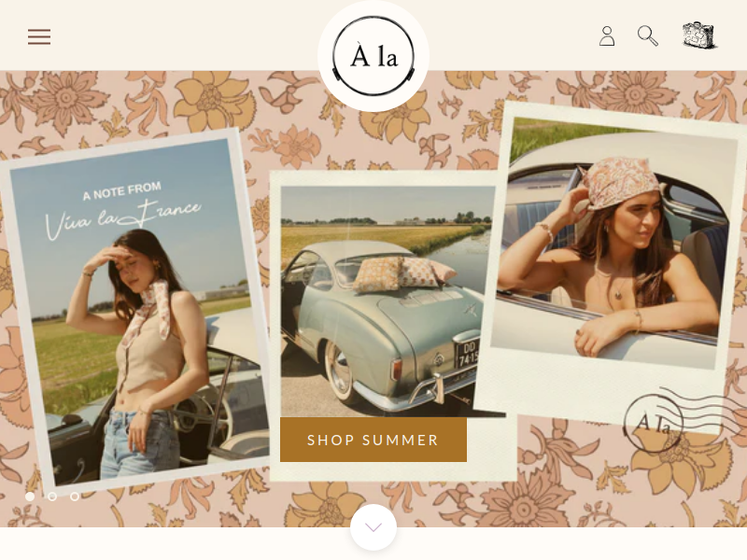Open the vintage green car photo
This screenshot has height=560, width=747.
click(388, 301)
